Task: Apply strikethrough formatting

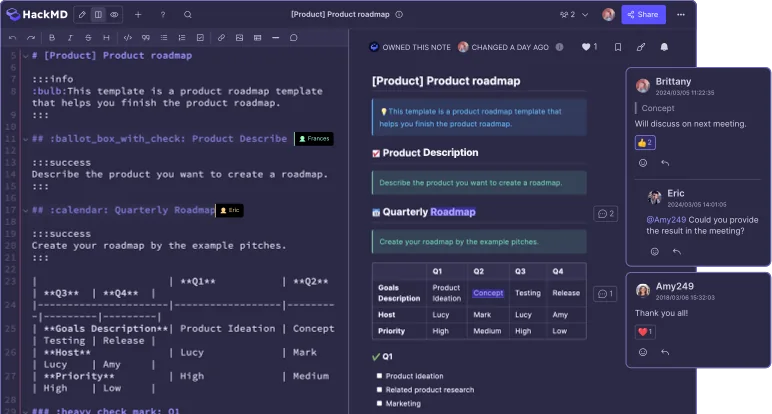Action: pos(88,38)
